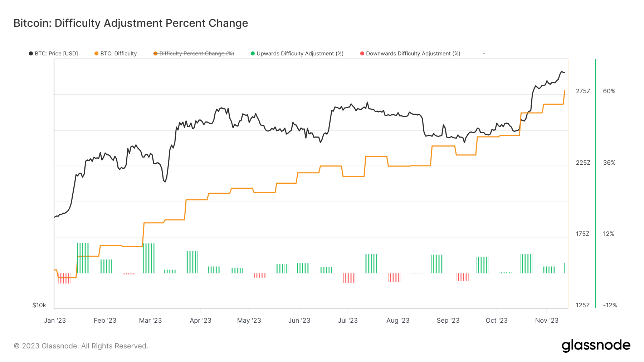Click the 60% axis label
The height and width of the screenshot is (362, 644).
(609, 91)
